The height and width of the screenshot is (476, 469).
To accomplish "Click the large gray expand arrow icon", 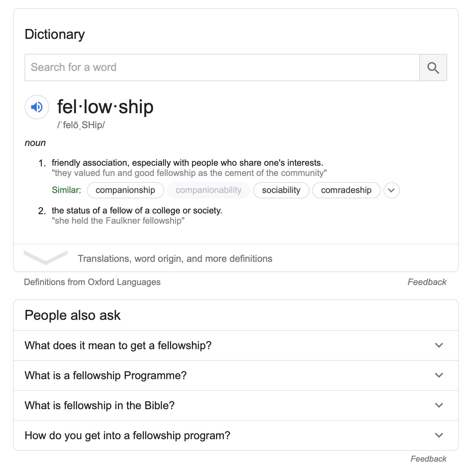I will (x=46, y=257).
